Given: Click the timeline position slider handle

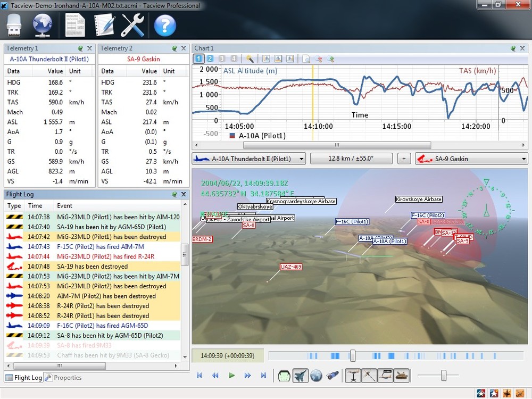Looking at the screenshot, I should pos(353,355).
